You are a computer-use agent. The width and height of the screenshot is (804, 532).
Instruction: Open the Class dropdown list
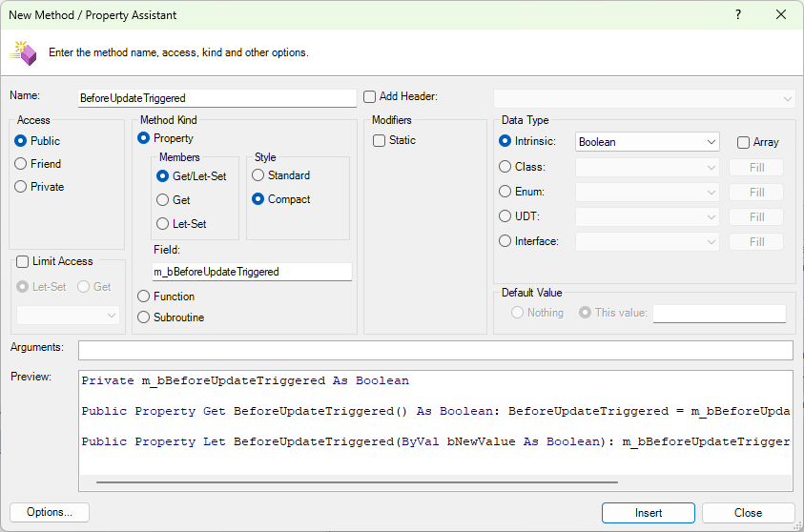click(x=648, y=168)
